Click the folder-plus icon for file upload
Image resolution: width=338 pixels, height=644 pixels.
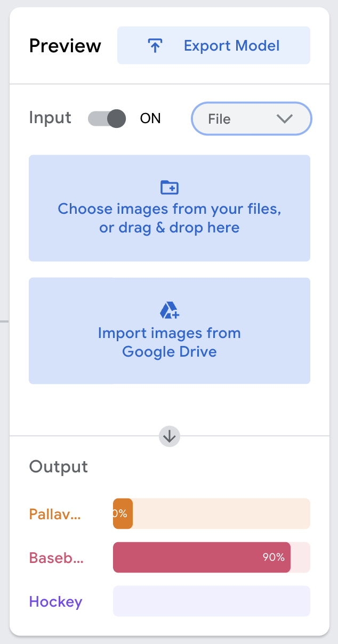point(170,187)
